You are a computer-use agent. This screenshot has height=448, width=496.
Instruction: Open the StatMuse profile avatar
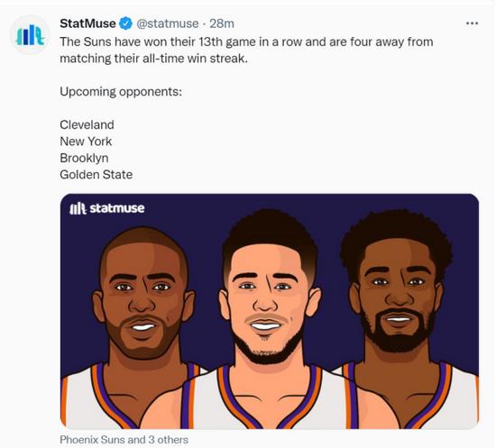click(x=30, y=35)
